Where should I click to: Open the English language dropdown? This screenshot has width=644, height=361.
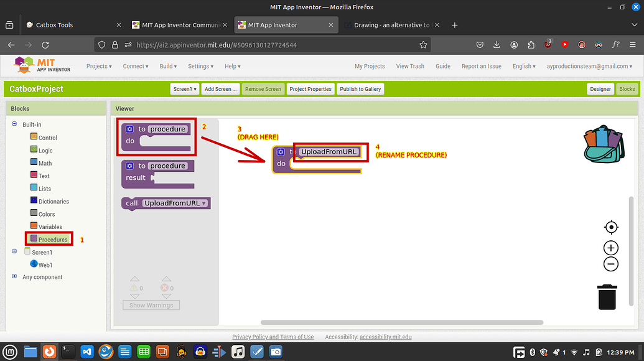tap(523, 65)
